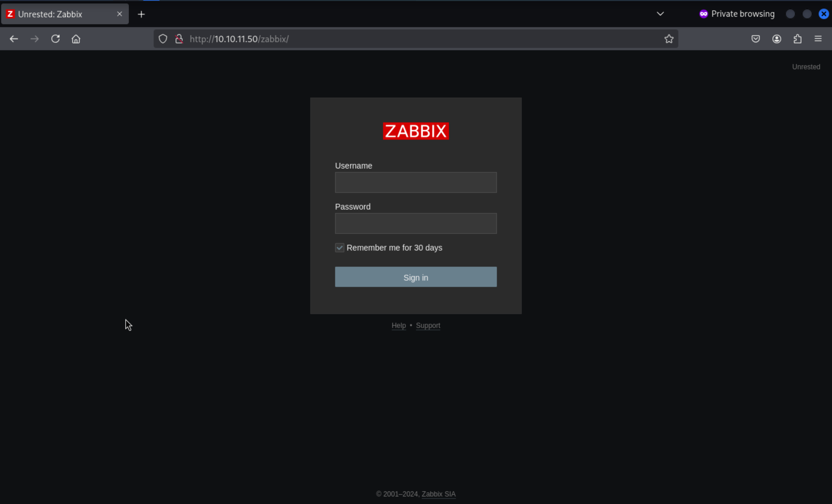Focus the Username input field
Viewport: 832px width, 504px height.
coord(416,182)
